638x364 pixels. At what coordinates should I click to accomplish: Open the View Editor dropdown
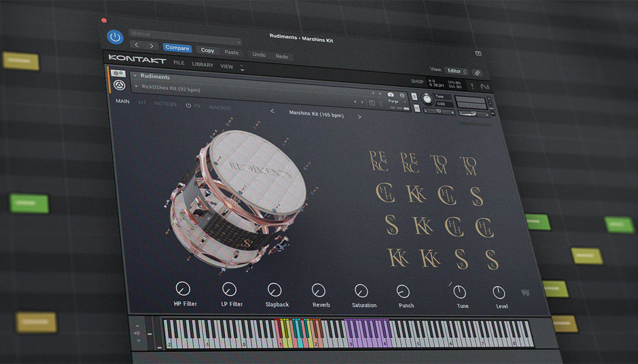point(456,71)
